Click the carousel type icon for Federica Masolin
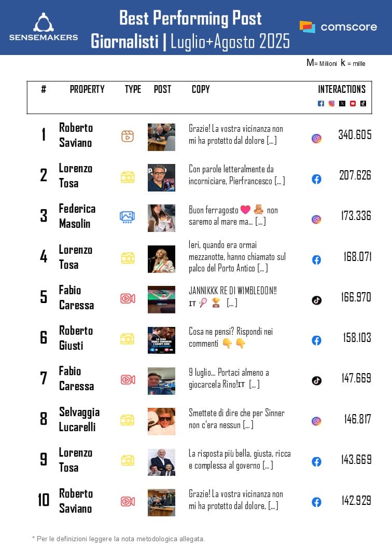 128,217
